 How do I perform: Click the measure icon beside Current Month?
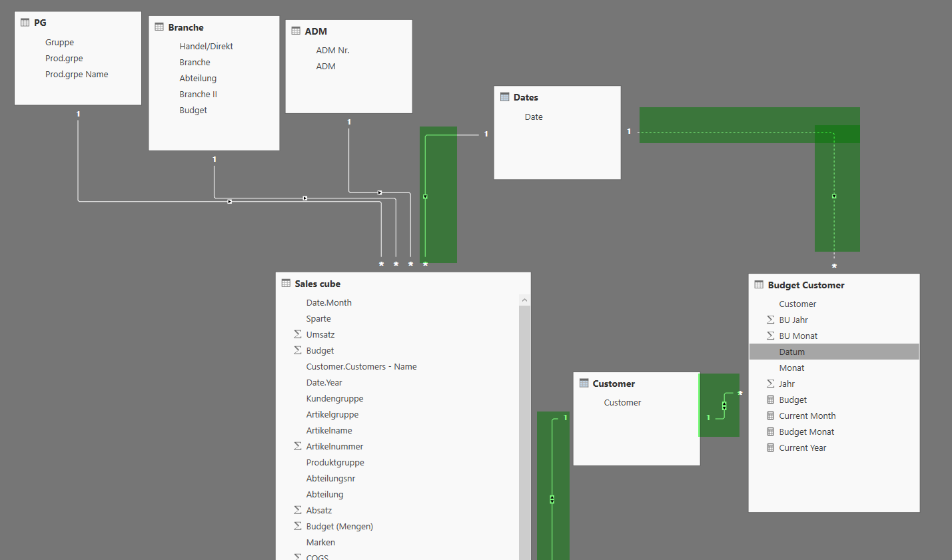pos(770,416)
